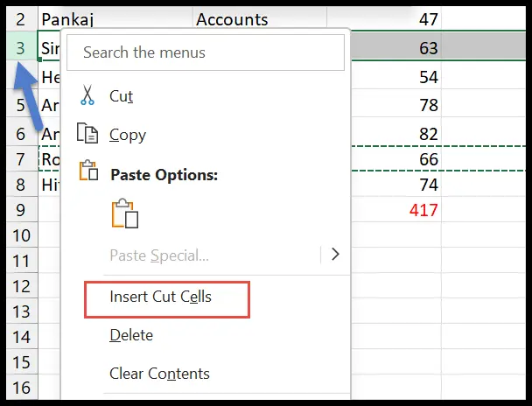Viewport: 532px width, 406px height.
Task: Click the large Paste clipboard button
Action: 125,213
